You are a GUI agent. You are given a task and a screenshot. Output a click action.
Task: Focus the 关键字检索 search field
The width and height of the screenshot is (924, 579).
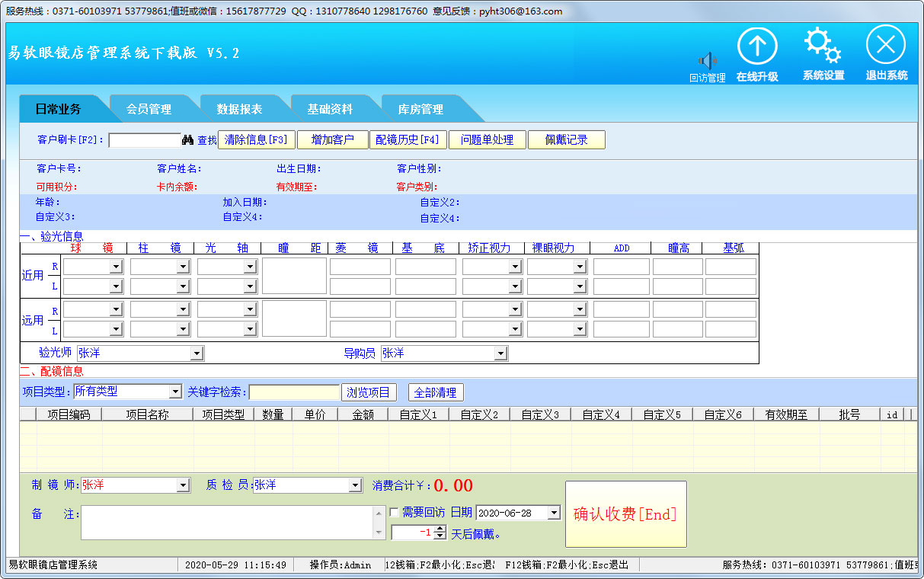295,392
